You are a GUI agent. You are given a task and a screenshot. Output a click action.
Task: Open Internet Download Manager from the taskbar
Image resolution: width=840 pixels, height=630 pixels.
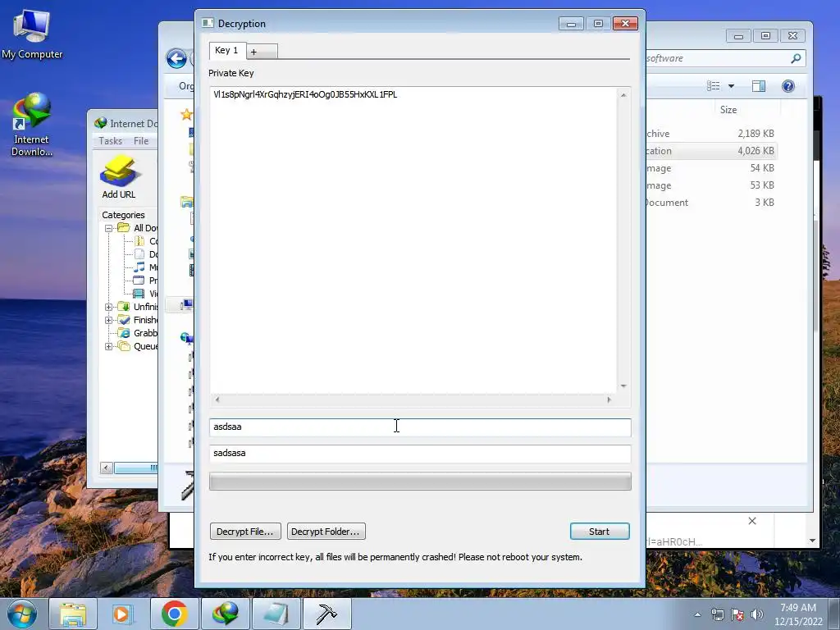coord(225,614)
